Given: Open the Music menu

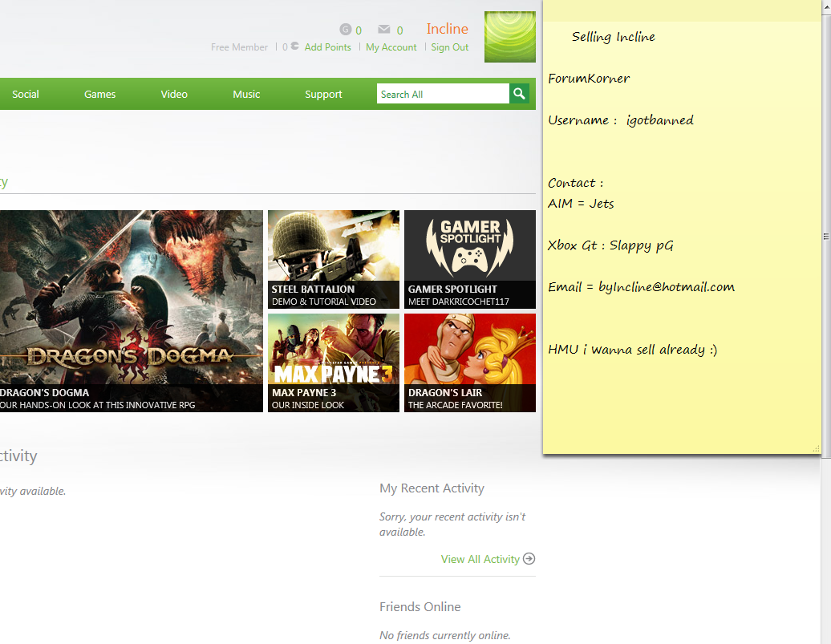Looking at the screenshot, I should coord(246,94).
